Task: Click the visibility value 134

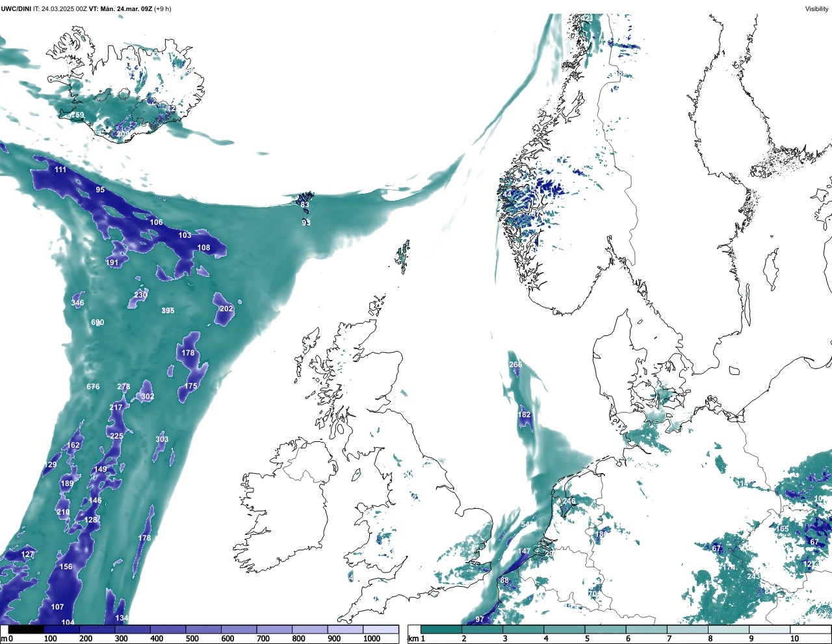Action: click(122, 618)
